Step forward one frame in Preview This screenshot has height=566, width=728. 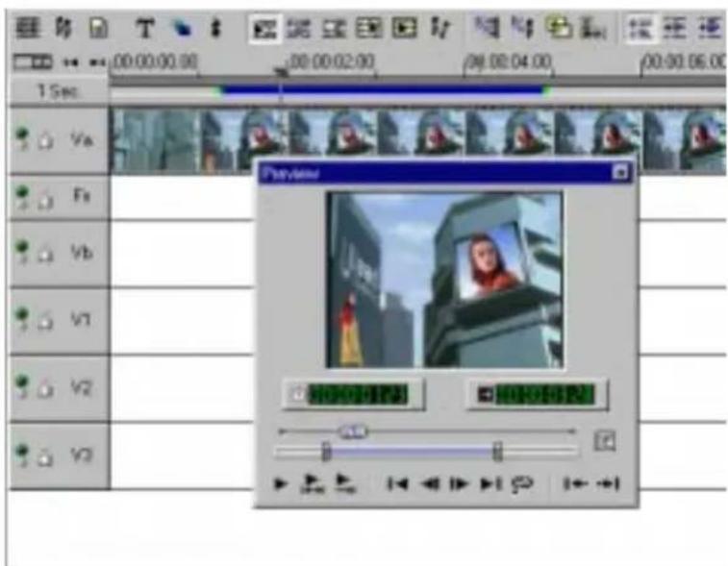pos(459,484)
